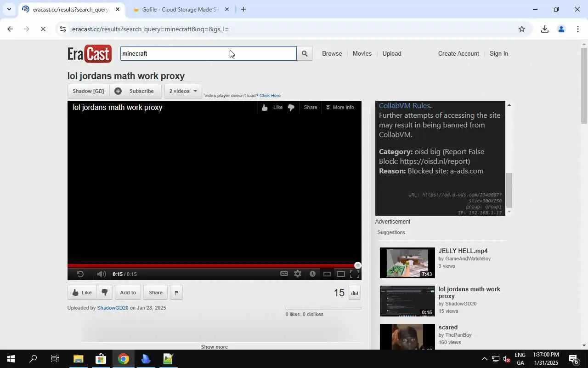Open the CollabVM Rules link in ad
Image resolution: width=588 pixels, height=368 pixels.
click(x=404, y=105)
